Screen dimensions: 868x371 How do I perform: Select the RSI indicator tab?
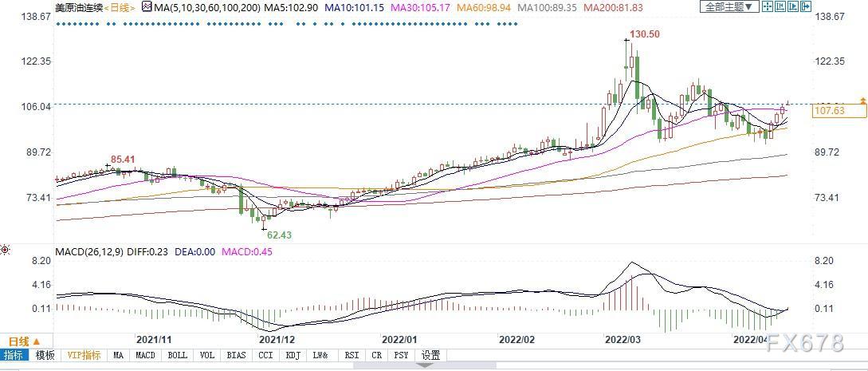click(x=352, y=356)
